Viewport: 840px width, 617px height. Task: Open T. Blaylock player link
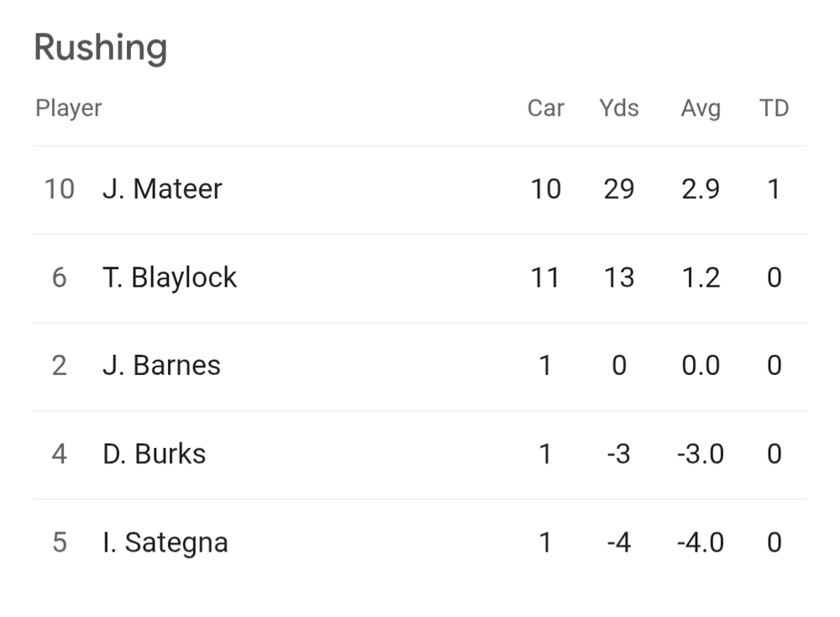click(170, 277)
